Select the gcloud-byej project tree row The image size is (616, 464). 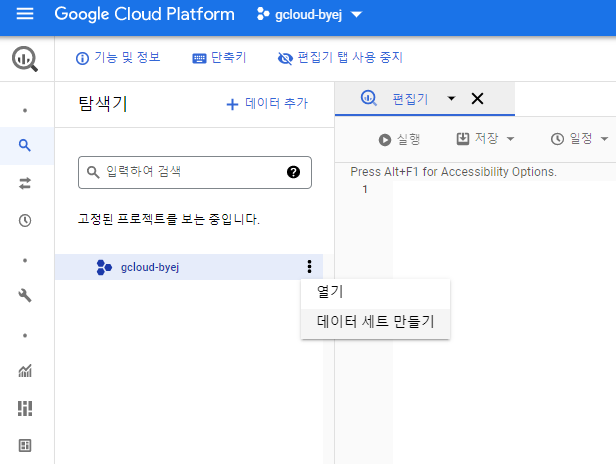point(189,267)
